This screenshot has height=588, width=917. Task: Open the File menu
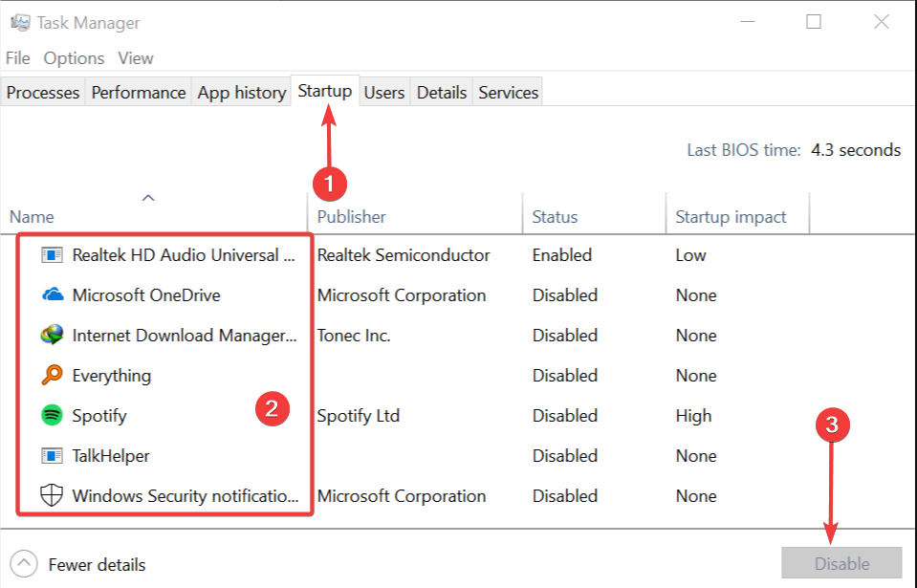coord(17,58)
